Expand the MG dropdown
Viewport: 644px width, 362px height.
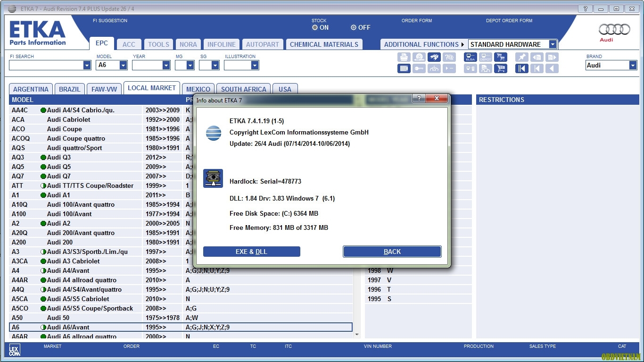pyautogui.click(x=191, y=66)
